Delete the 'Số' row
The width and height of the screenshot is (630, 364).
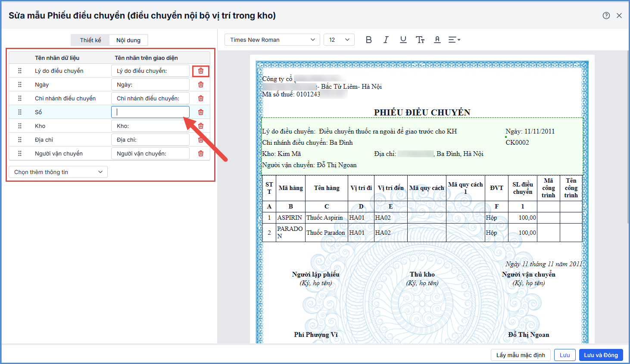tap(201, 112)
